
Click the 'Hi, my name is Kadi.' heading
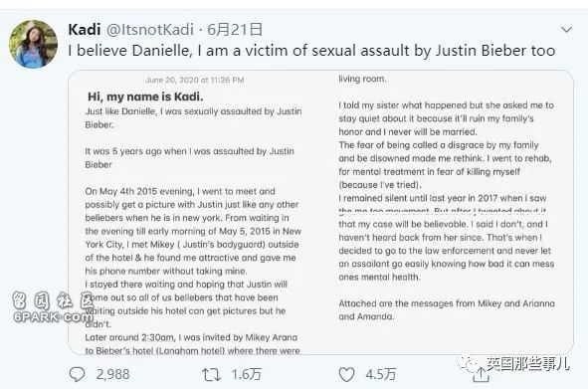click(x=145, y=97)
